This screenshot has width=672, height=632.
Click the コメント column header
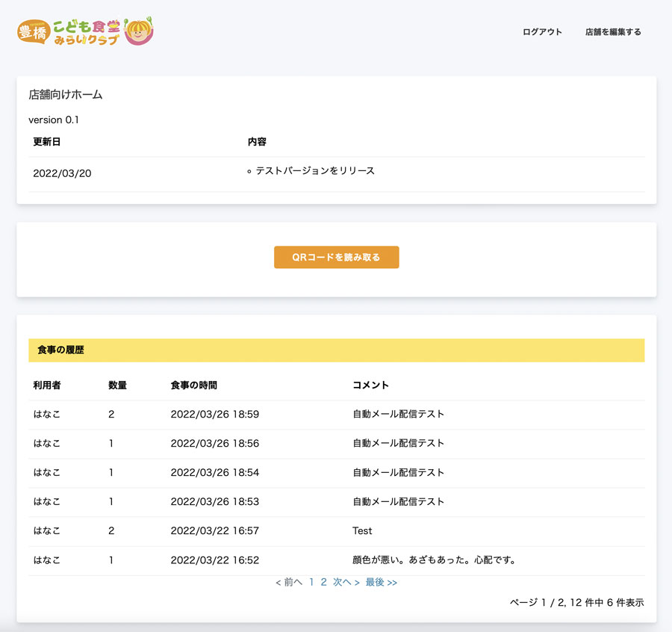[x=370, y=385]
